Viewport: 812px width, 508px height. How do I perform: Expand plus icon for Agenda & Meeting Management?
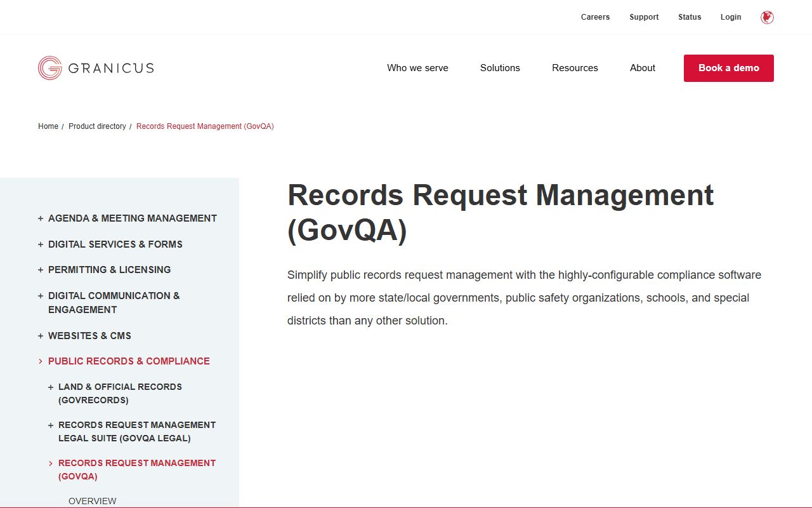coord(41,218)
